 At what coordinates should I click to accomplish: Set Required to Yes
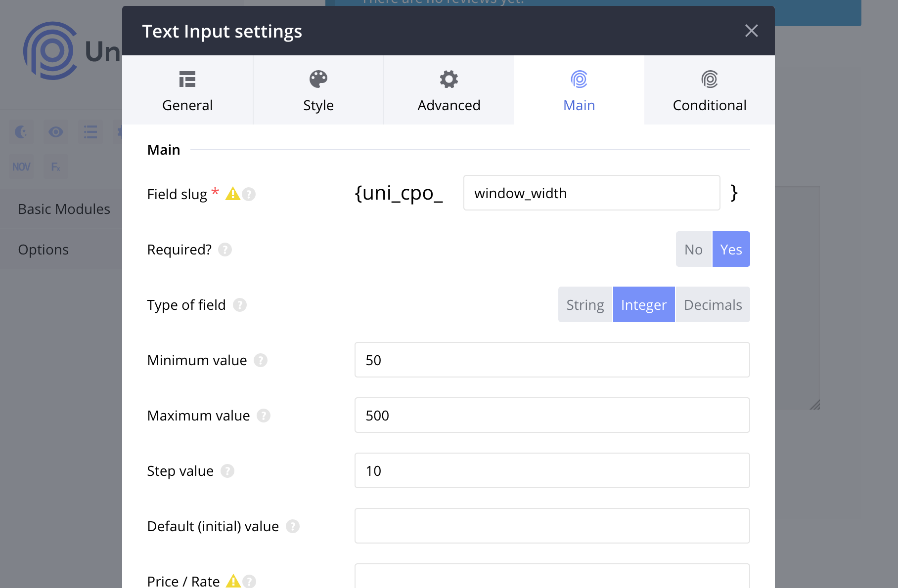click(x=731, y=250)
